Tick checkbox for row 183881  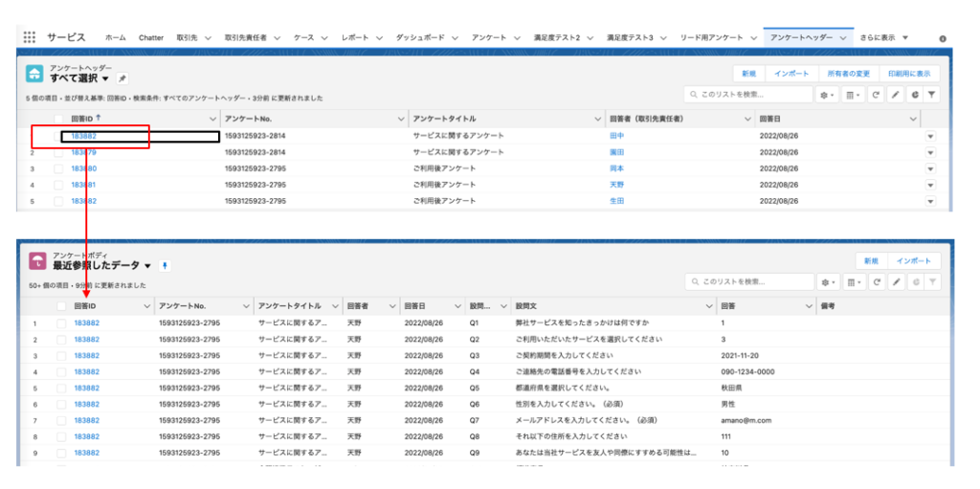click(x=58, y=185)
